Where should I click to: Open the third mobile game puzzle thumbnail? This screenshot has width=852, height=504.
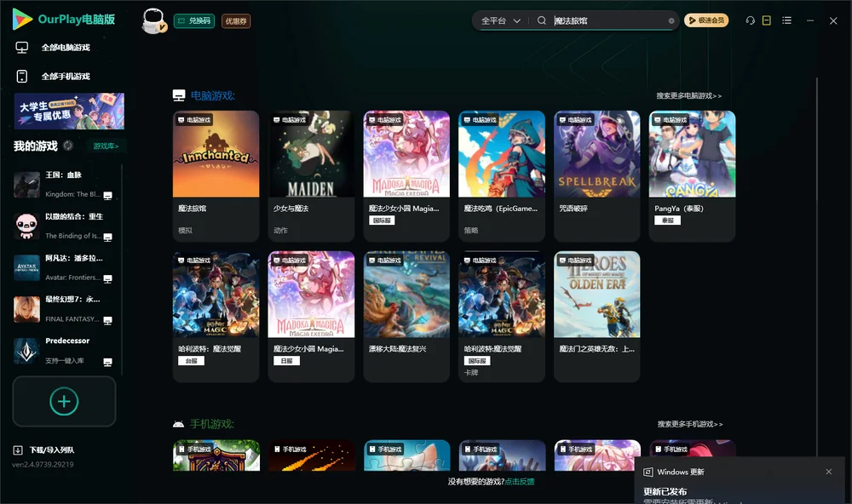click(x=407, y=455)
